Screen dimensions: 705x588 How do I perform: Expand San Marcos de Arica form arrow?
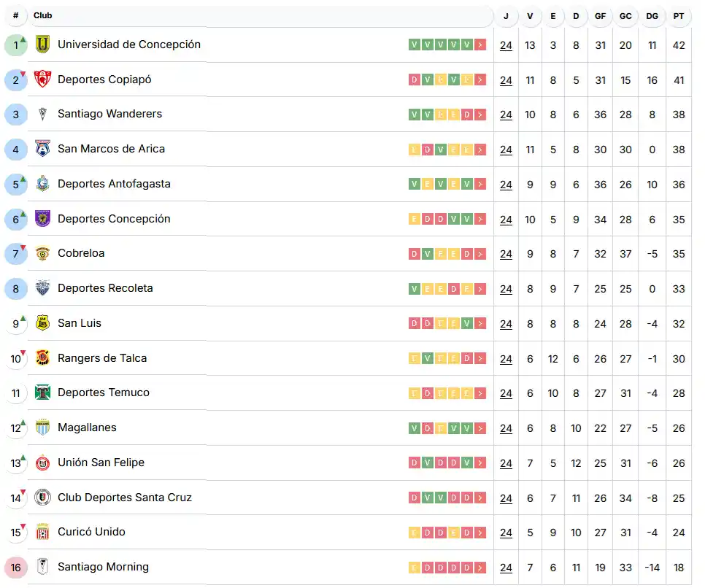point(480,150)
